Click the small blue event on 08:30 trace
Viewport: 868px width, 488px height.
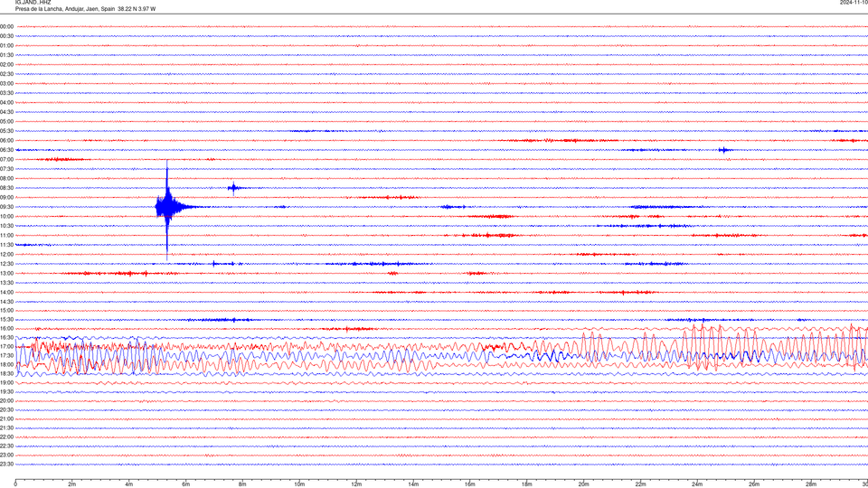(x=233, y=188)
